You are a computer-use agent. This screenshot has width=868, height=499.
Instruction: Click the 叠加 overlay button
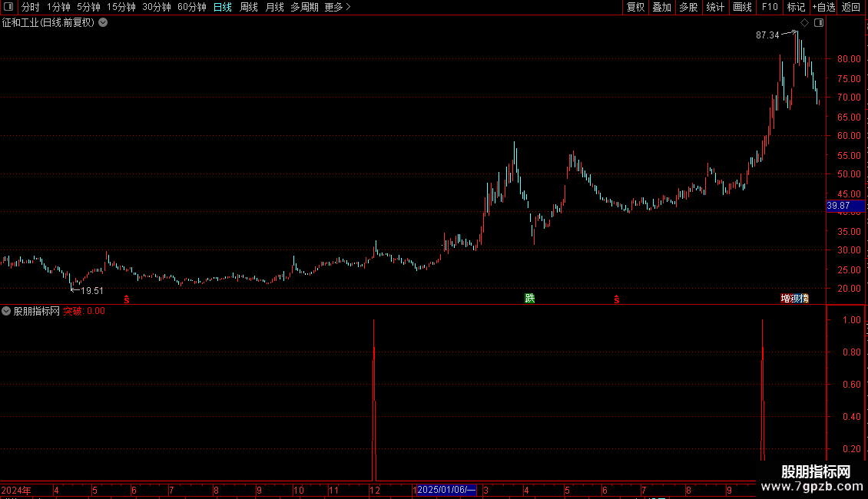click(x=661, y=7)
